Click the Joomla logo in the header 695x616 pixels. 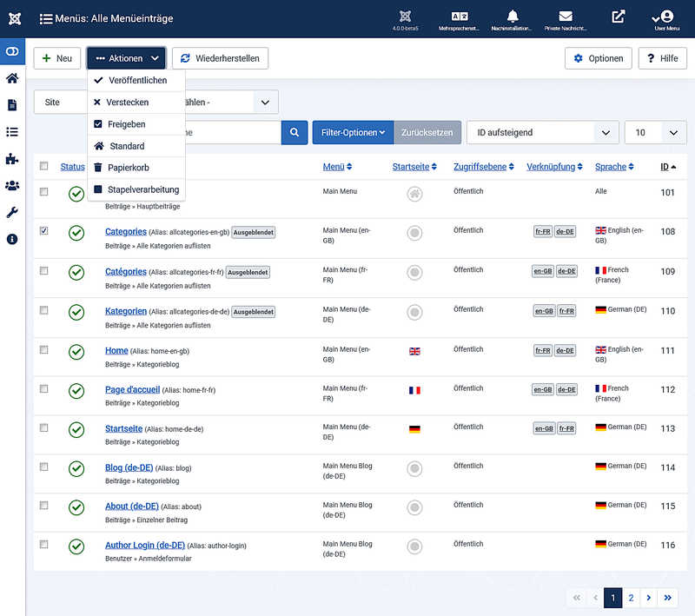point(12,17)
